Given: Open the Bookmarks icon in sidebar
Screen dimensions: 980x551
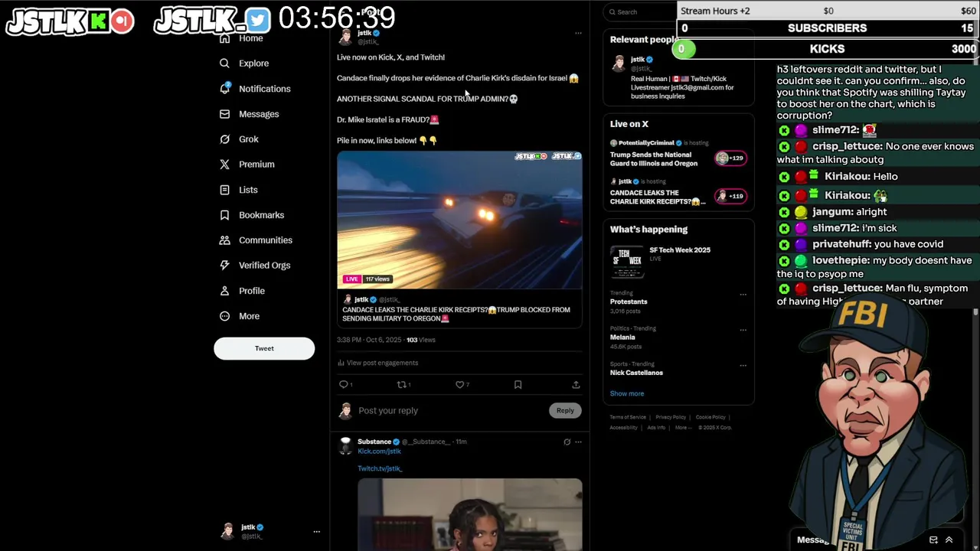Looking at the screenshot, I should point(224,215).
